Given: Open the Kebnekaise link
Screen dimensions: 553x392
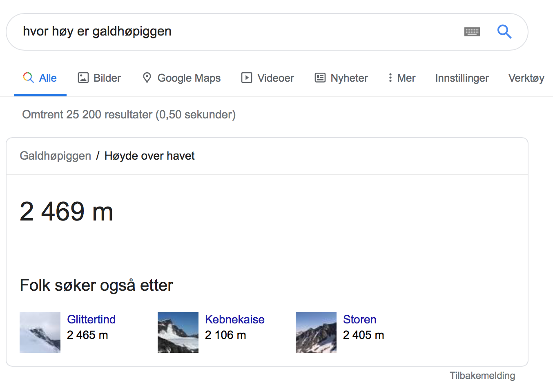Looking at the screenshot, I should pyautogui.click(x=235, y=319).
